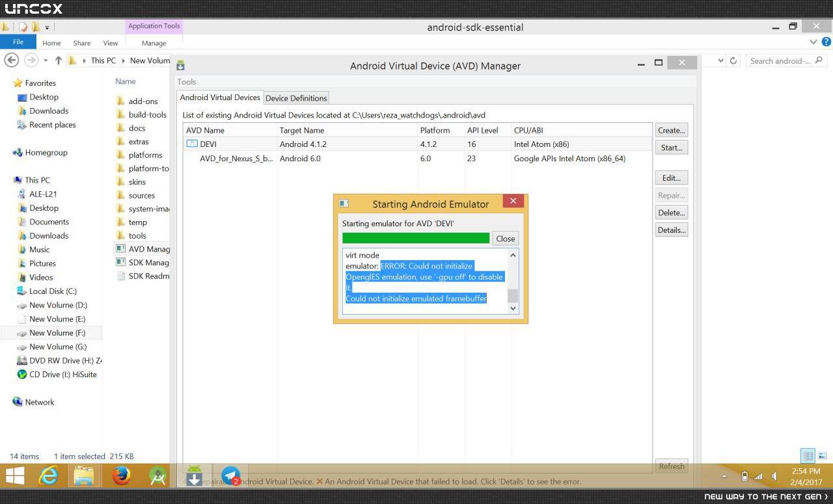Open the Tools menu in AVD Manager
833x504 pixels.
click(187, 82)
